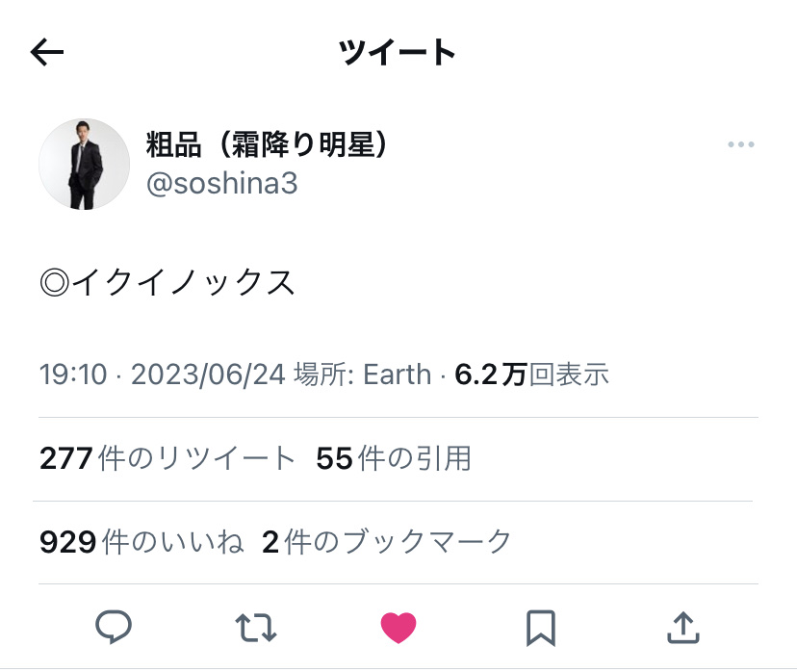View the 55 件の引用 quotes list
The height and width of the screenshot is (672, 797).
tap(393, 459)
